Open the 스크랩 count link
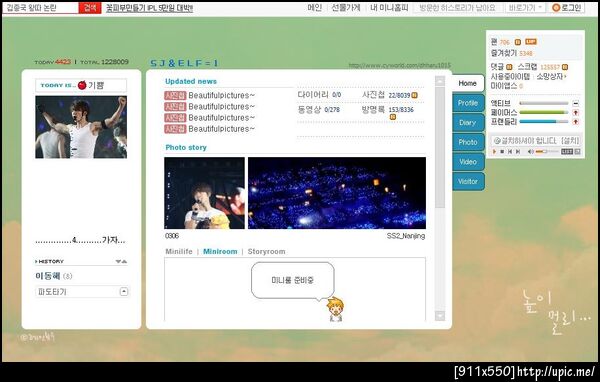Screen dimensions: 600x382 click(x=539, y=67)
